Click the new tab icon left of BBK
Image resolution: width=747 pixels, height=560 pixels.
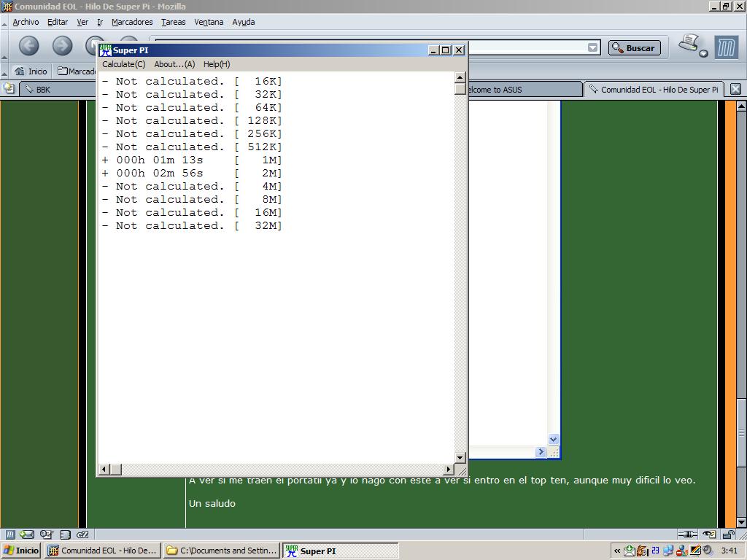pos(9,89)
